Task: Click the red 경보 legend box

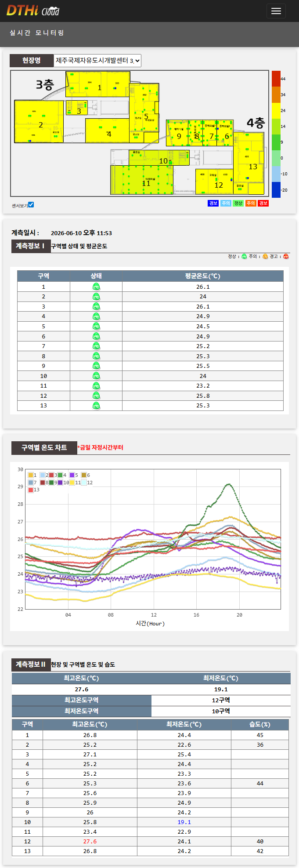Action: pyautogui.click(x=263, y=203)
